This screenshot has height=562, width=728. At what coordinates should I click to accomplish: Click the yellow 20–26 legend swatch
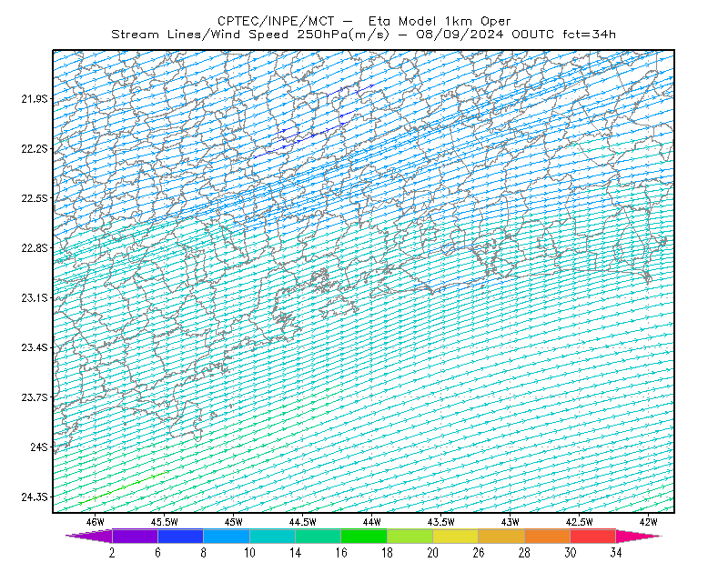456,536
